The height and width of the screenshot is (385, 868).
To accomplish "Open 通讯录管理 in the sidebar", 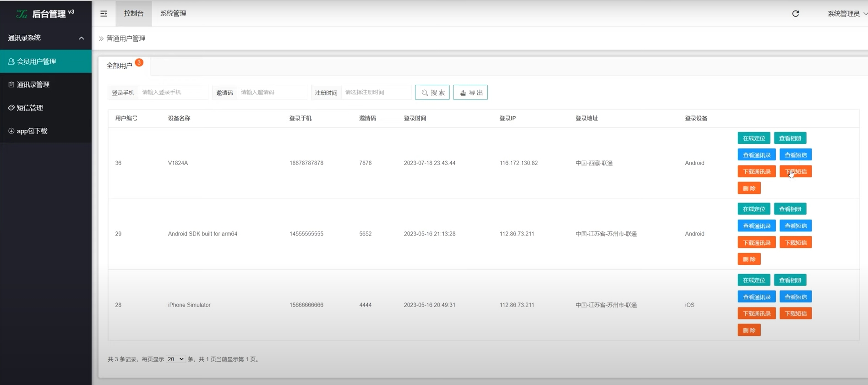I will click(x=46, y=84).
